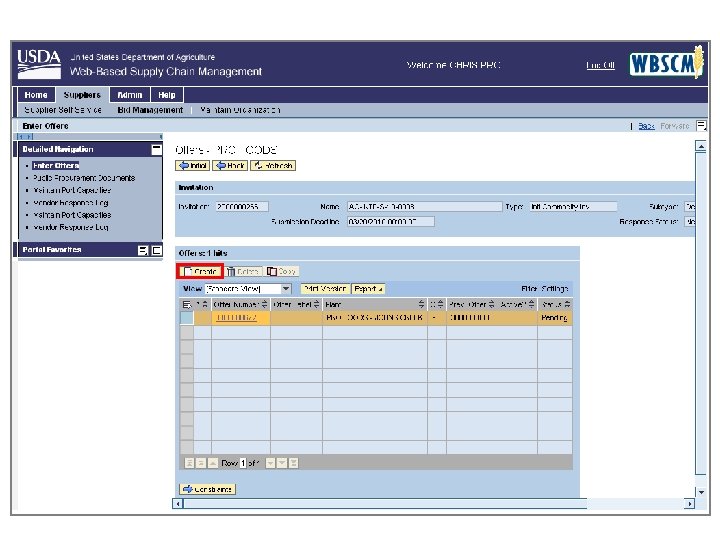Screen dimensions: 720x540
Task: Click the USDA logo
Action: (39, 64)
